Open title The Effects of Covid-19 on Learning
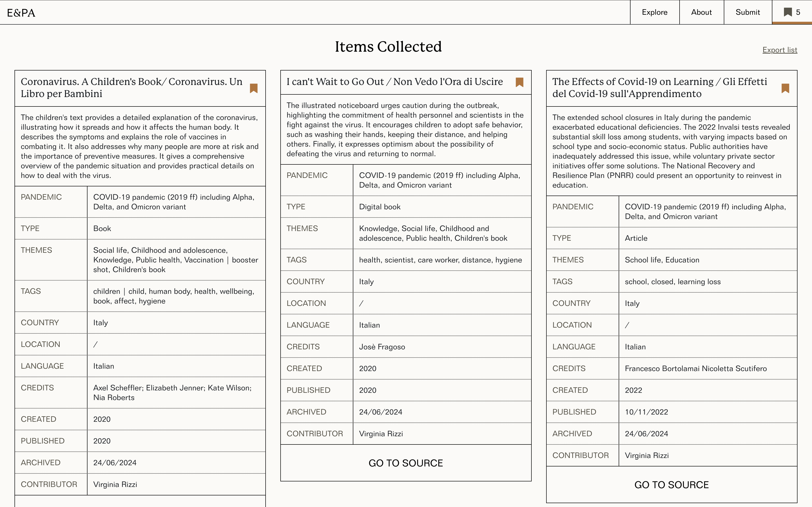Screen dimensions: 812x507 pos(660,87)
